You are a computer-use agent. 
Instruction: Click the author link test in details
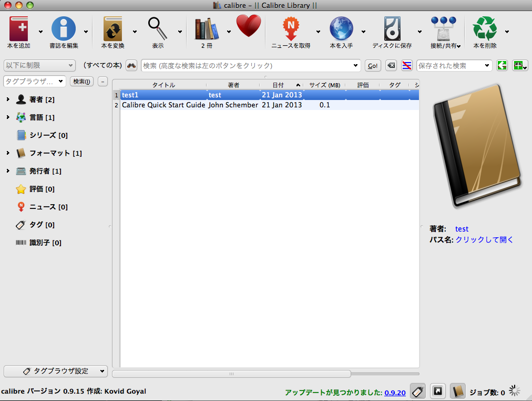click(462, 229)
